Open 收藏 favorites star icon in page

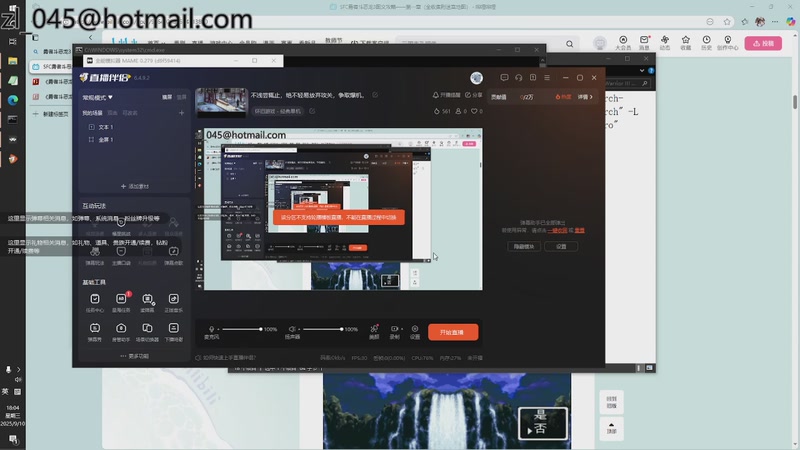[686, 43]
